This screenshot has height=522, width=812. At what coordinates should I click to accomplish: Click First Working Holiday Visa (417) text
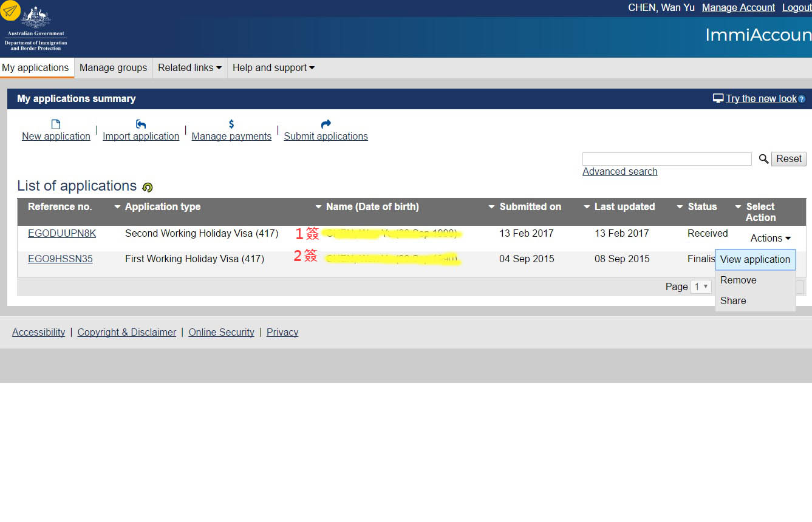point(194,259)
